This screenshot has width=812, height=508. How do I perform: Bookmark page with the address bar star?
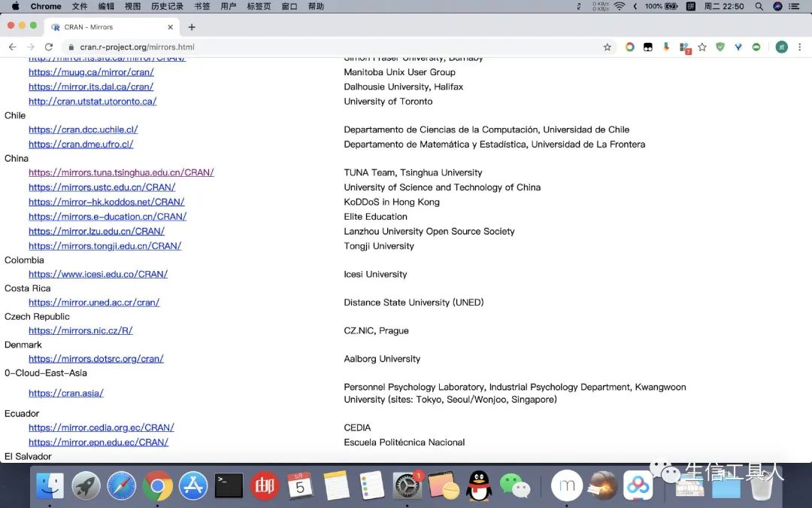click(607, 47)
